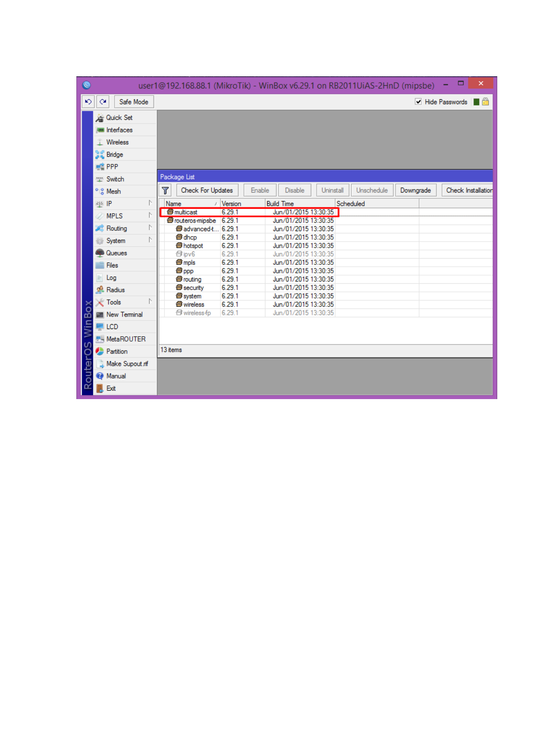Click the WinBox logo in title bar
Screen dimensions: 535x756
(x=87, y=85)
